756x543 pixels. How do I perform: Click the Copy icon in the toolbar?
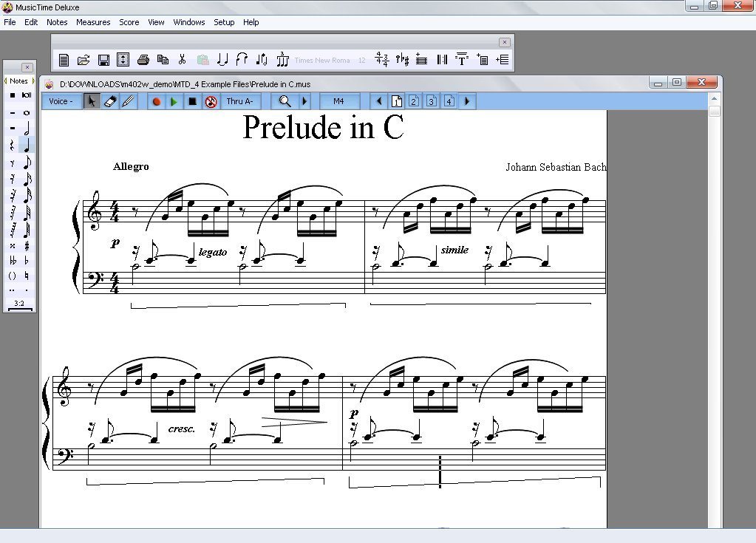pyautogui.click(x=163, y=60)
